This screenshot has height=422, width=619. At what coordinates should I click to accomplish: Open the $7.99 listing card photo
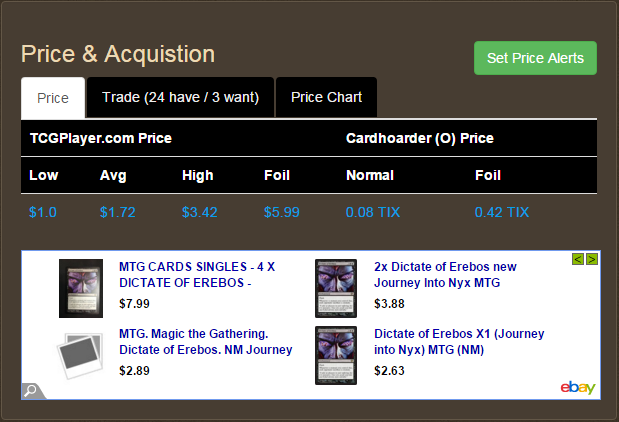81,288
